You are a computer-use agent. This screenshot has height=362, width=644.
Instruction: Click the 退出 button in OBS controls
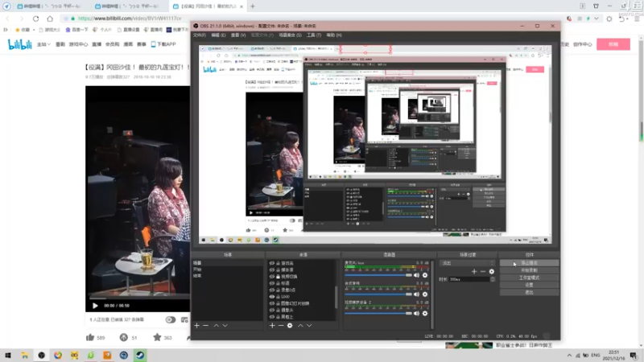click(529, 292)
